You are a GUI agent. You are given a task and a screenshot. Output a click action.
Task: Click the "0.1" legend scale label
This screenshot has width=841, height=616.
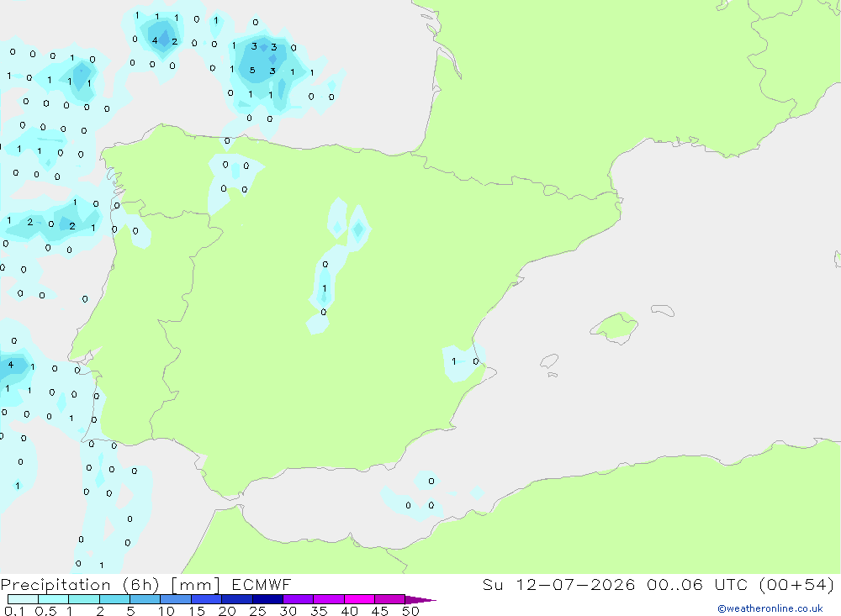[14, 611]
